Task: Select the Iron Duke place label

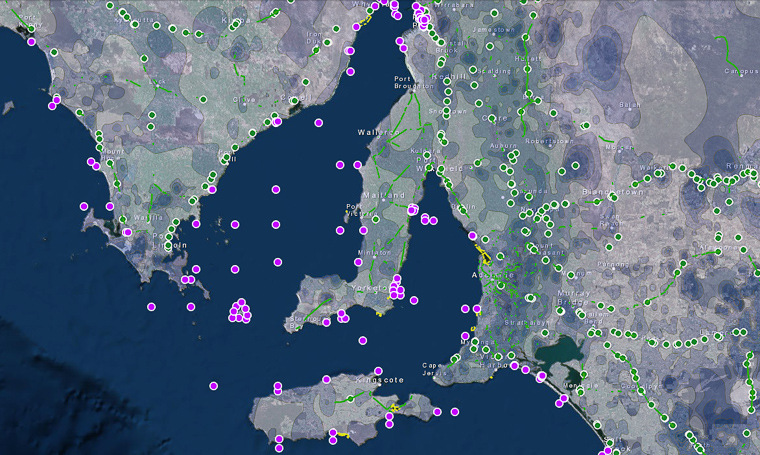Action: (314, 38)
